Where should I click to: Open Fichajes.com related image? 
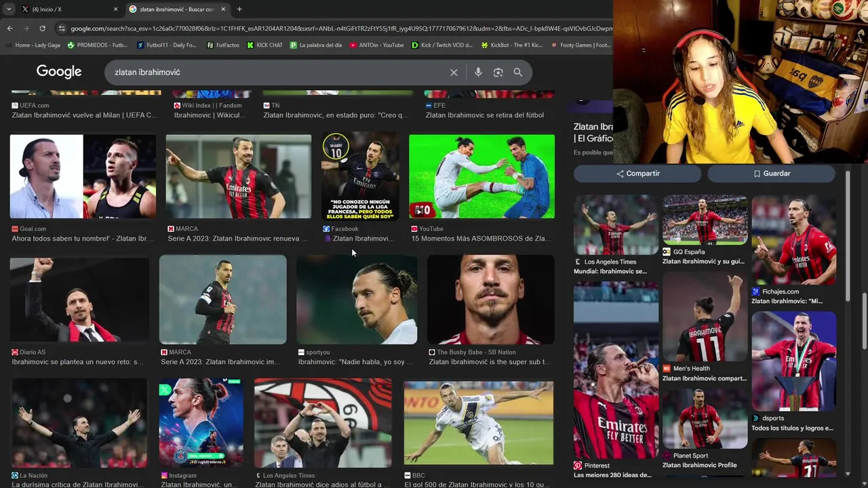[x=794, y=240]
